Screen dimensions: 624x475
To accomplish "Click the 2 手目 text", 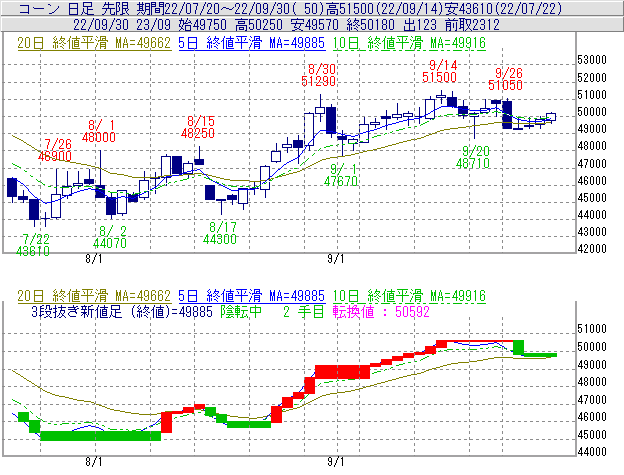I will coord(304,311).
